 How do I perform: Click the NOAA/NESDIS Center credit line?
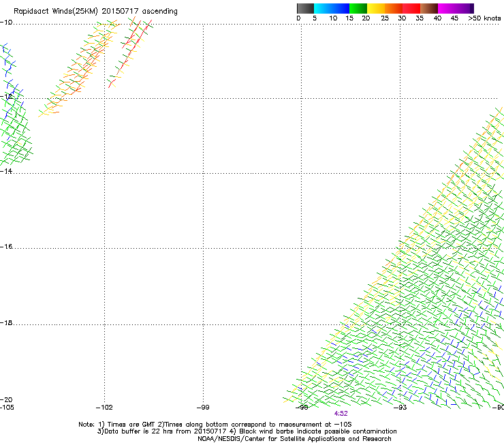(x=294, y=439)
